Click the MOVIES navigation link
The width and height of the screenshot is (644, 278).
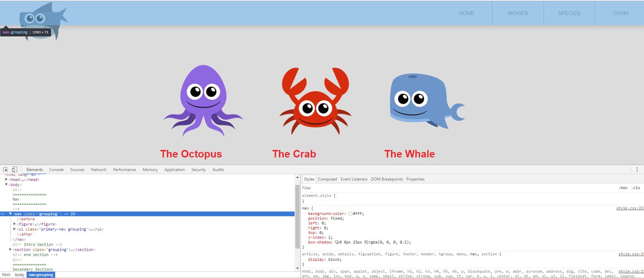(518, 13)
